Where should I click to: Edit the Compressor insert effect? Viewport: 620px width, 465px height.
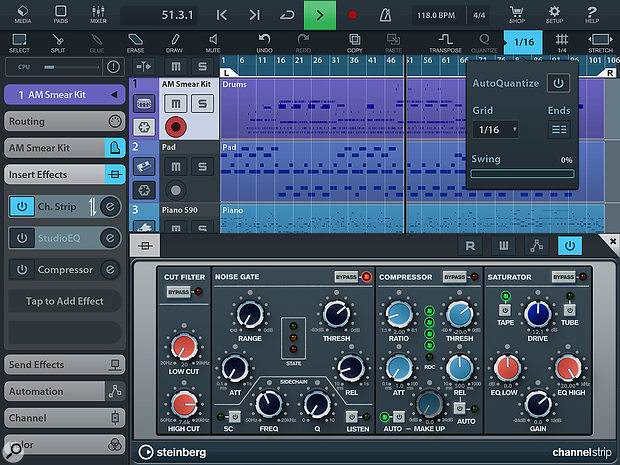click(x=110, y=270)
